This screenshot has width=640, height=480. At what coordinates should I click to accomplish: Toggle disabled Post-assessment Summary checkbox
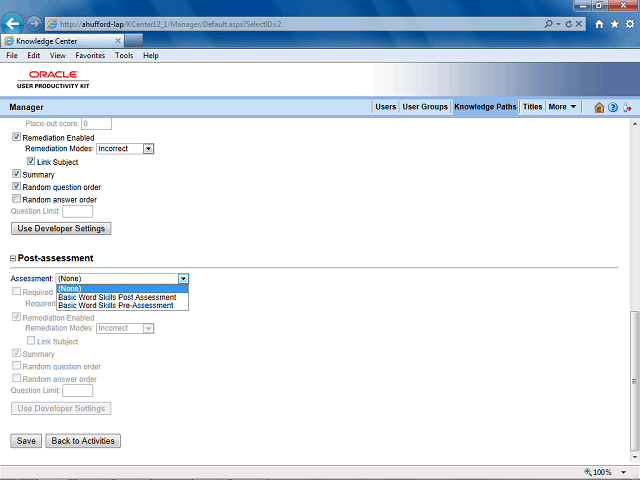16,353
